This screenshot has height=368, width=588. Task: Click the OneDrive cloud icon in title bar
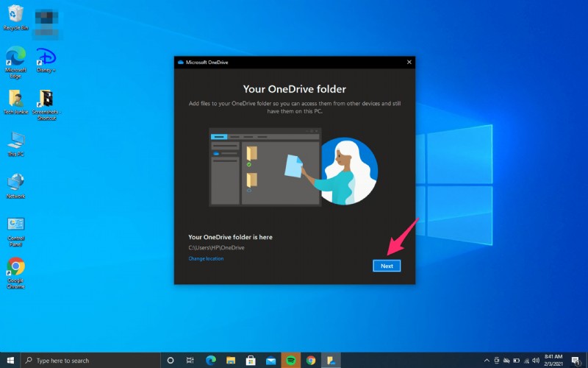(180, 63)
